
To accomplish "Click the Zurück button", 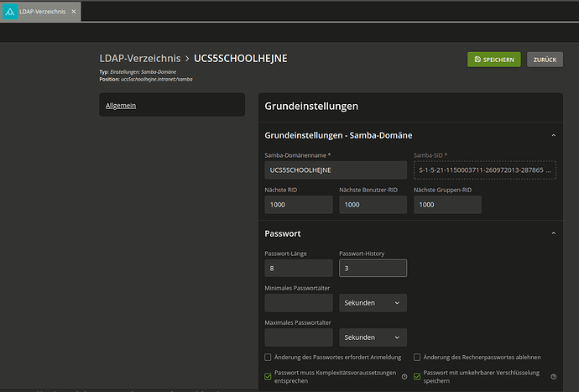I will click(x=545, y=60).
